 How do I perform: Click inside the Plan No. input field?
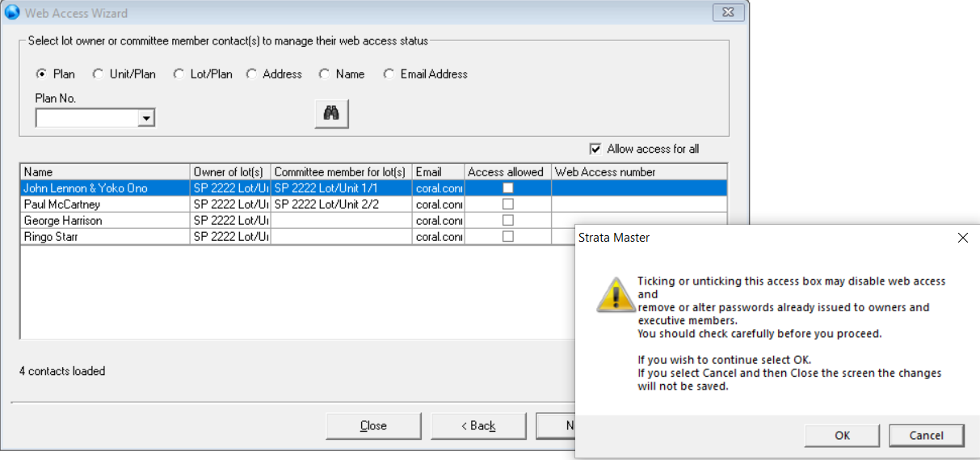[x=87, y=118]
